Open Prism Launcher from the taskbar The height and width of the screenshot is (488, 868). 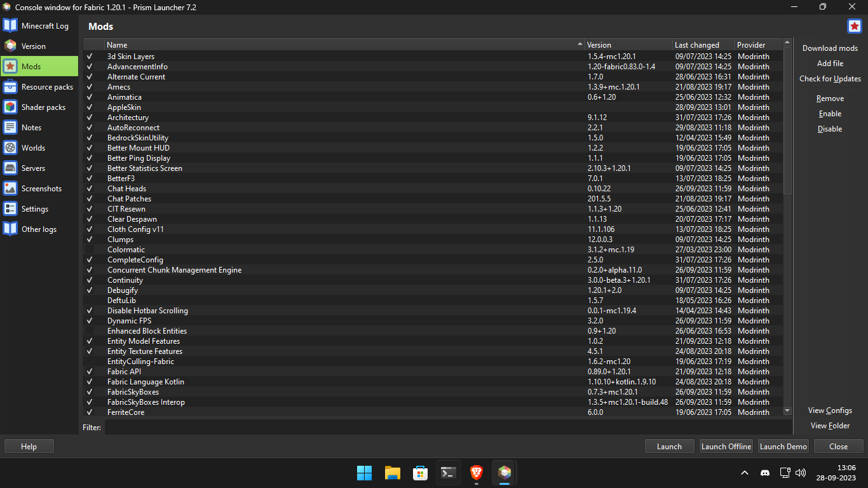504,473
